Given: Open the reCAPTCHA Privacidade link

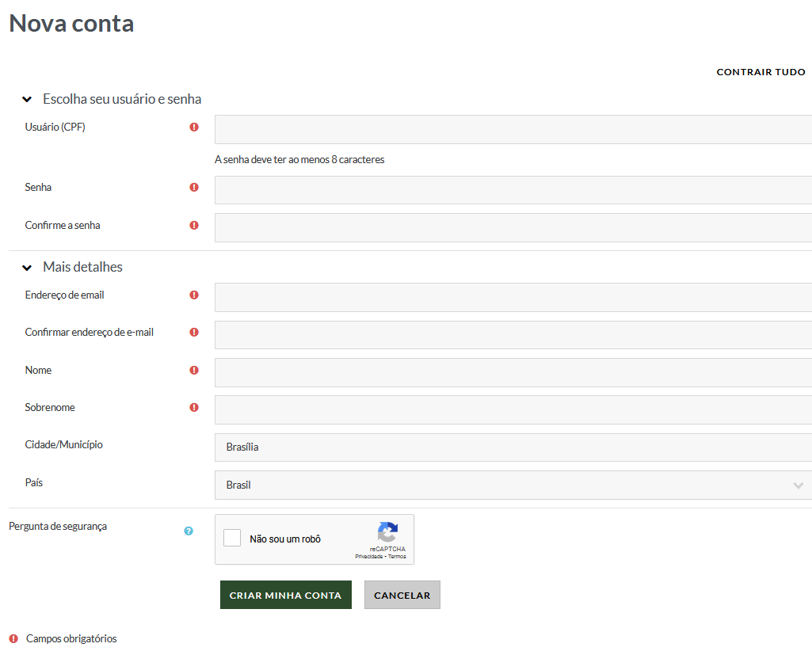Looking at the screenshot, I should pos(369,557).
